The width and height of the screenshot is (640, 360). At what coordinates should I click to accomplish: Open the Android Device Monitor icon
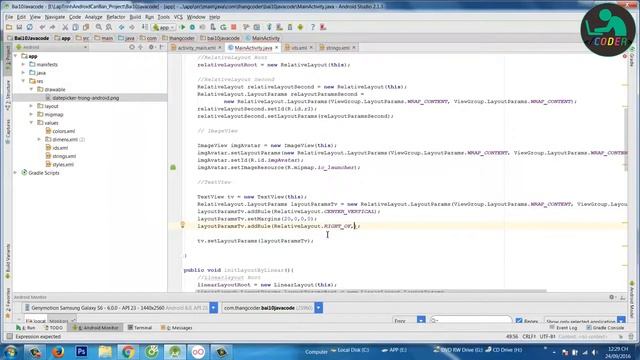(x=300, y=27)
